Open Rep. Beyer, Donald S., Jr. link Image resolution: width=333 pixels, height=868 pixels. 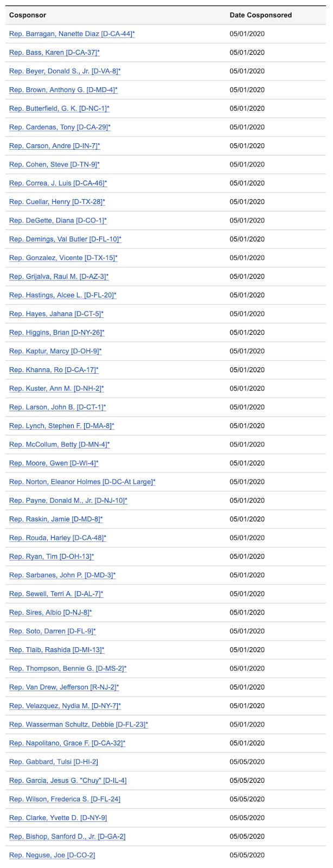tap(65, 71)
